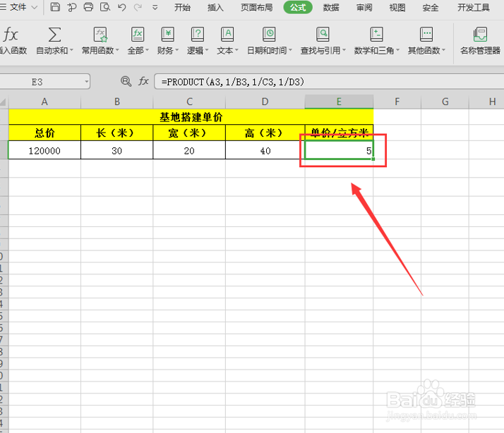Click the hamburger menu icon beside 文件

tap(4, 7)
